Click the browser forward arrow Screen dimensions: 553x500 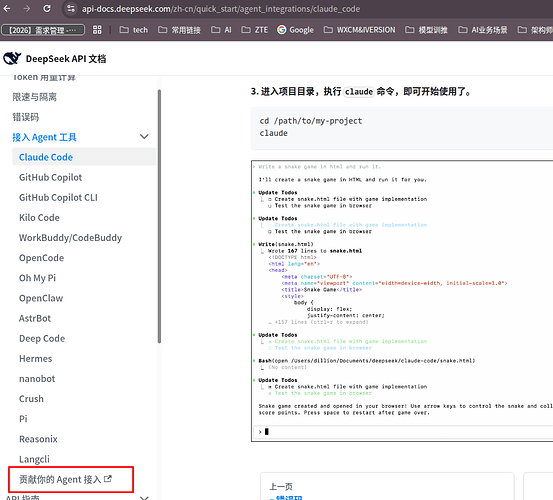[x=27, y=9]
